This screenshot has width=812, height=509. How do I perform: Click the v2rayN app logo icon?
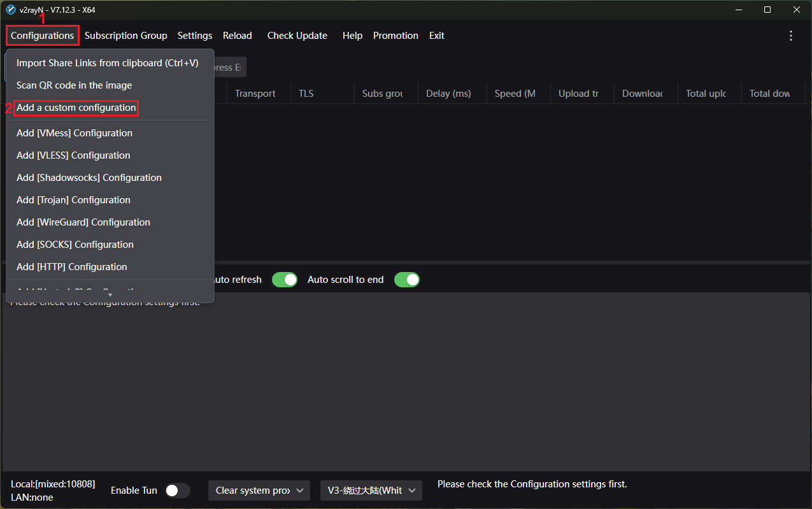pos(10,10)
